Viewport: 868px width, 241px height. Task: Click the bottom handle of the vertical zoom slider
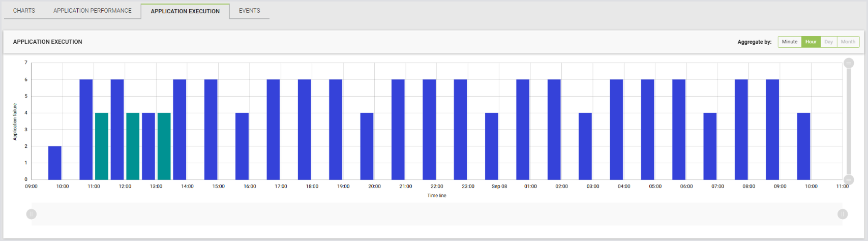tap(849, 179)
